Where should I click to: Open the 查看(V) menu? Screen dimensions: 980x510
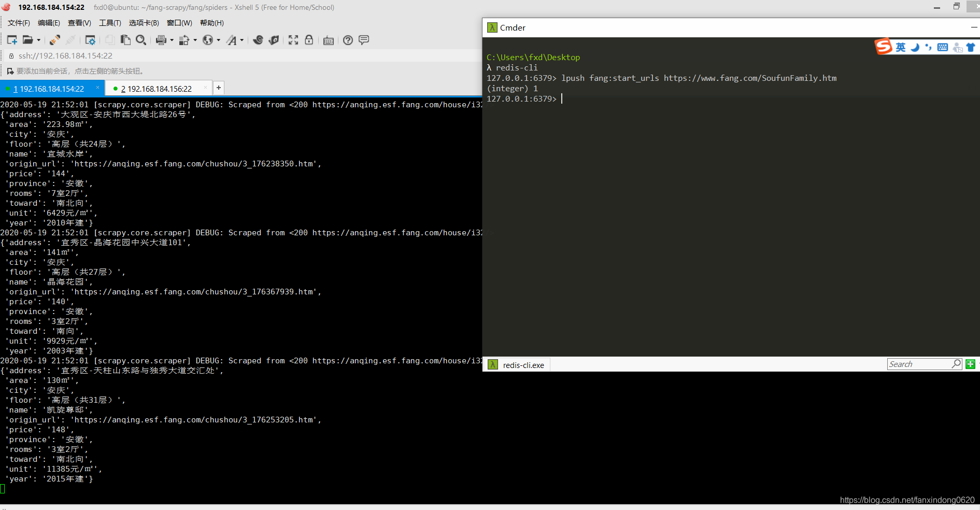tap(79, 23)
